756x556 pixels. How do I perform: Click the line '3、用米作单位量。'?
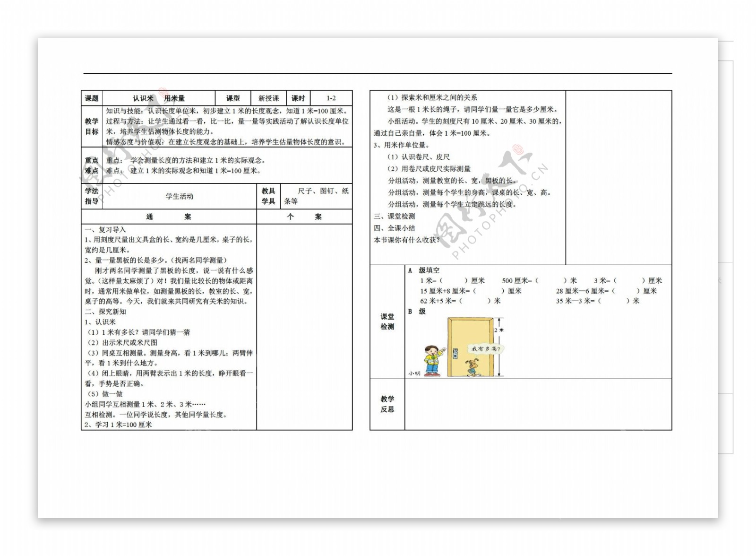point(402,145)
